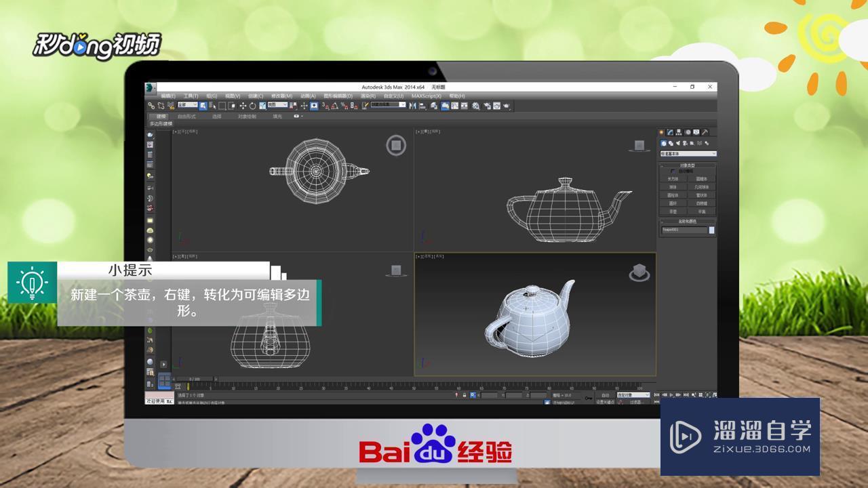868x488 pixels.
Task: Open the Rendered Frame Window
Action: click(497, 106)
